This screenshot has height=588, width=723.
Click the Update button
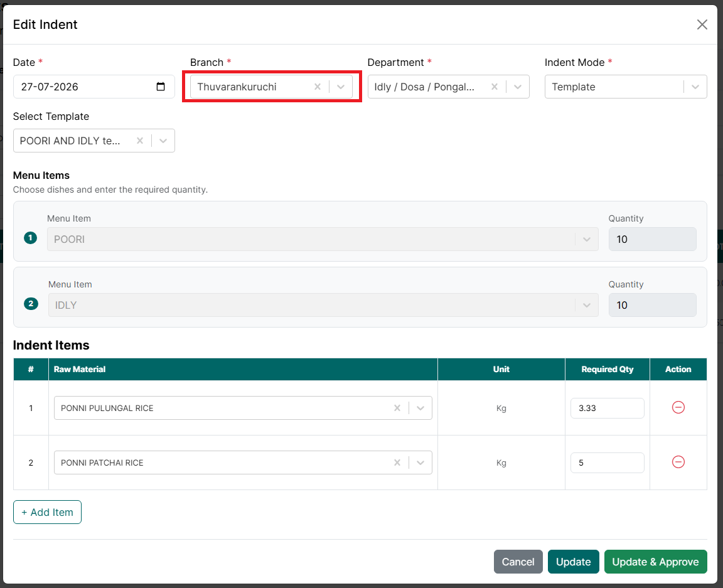click(x=573, y=562)
